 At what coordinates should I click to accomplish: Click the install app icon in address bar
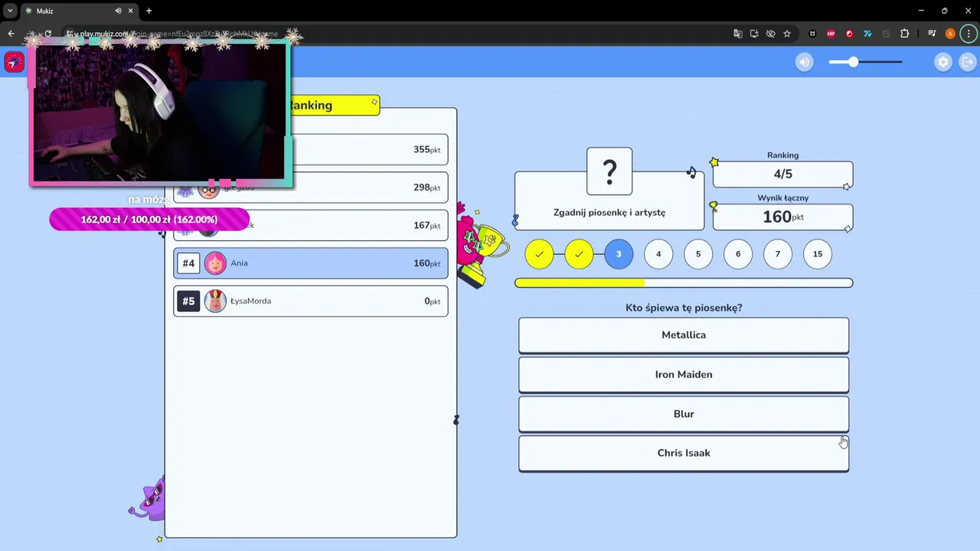(754, 34)
